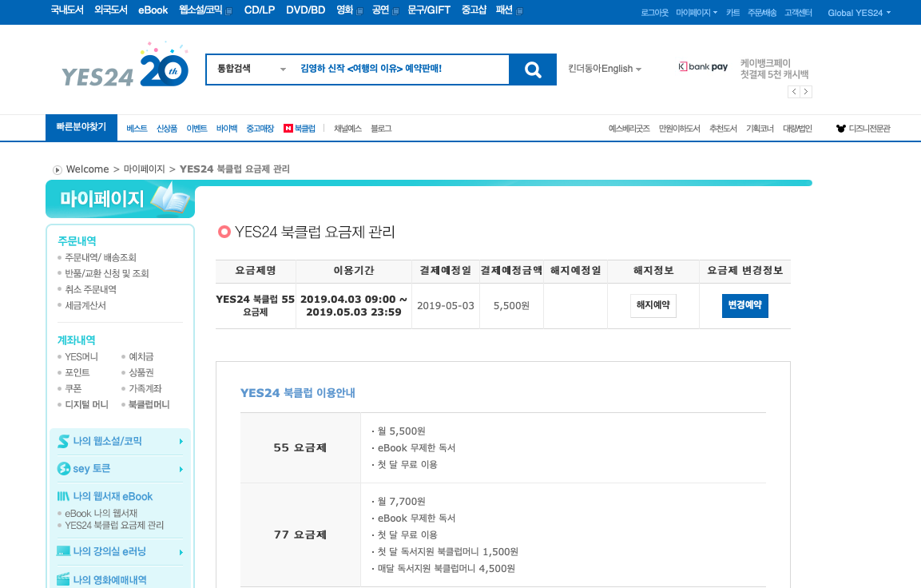921x588 pixels.
Task: Click 케이뱅크페이 첫결제 5천 캐시백 text
Action: click(x=774, y=69)
